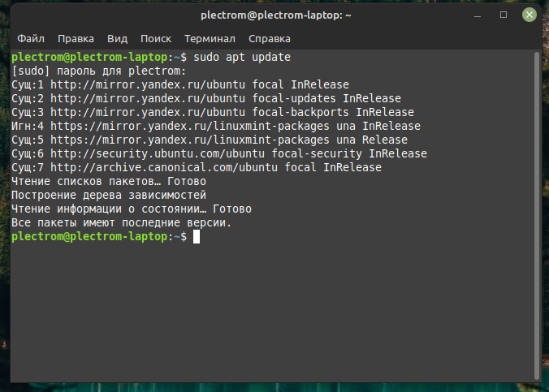The width and height of the screenshot is (549, 392).
Task: Click the cursor block at the last prompt
Action: point(197,237)
